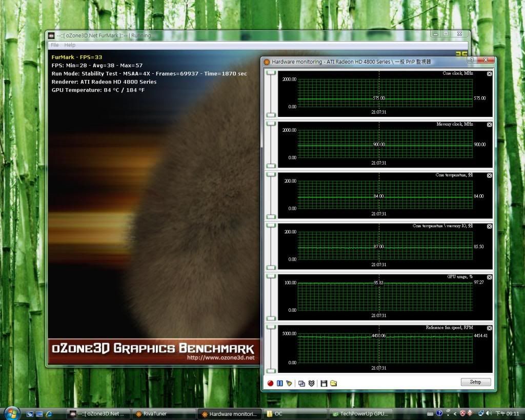Click the bottom slider handle of fan speed graph

[271, 371]
